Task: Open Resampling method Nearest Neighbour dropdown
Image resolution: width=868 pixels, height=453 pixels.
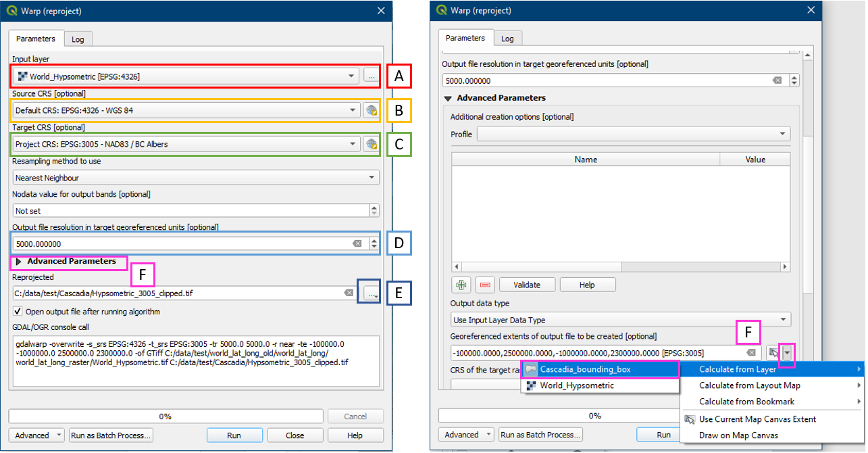Action: point(196,178)
